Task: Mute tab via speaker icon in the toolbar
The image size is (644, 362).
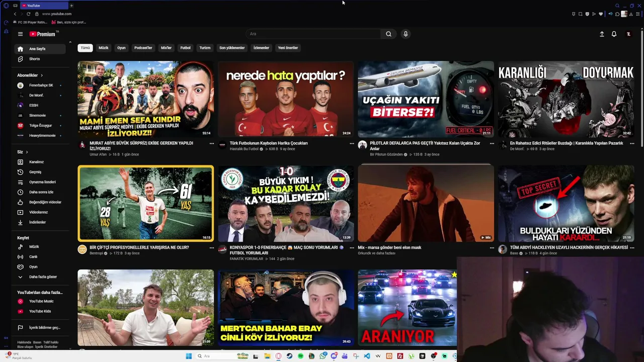Action: pos(610,14)
